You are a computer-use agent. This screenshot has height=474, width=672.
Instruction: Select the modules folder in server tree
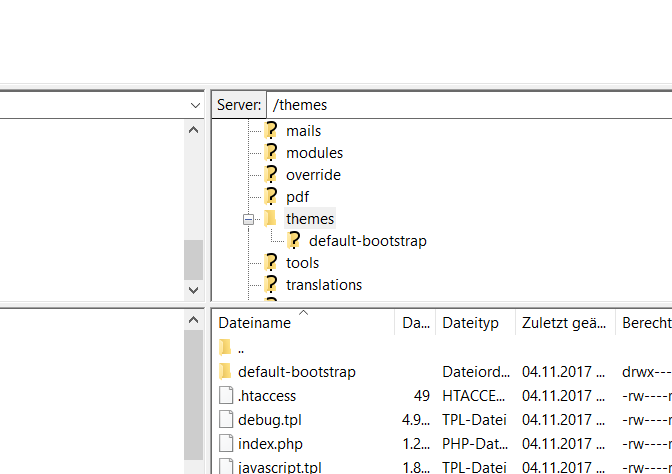[x=315, y=153]
